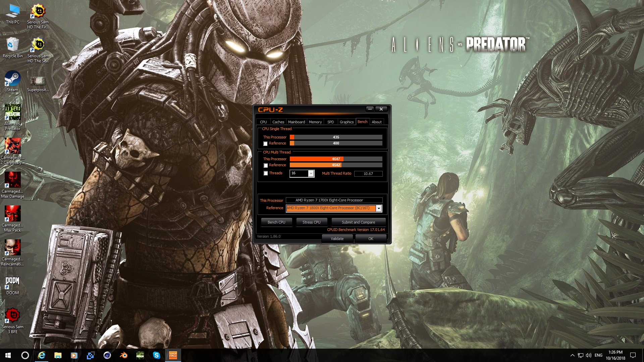The width and height of the screenshot is (644, 362).
Task: Select Serious Sam HD The Second Encounter shortcut
Action: coord(38,50)
